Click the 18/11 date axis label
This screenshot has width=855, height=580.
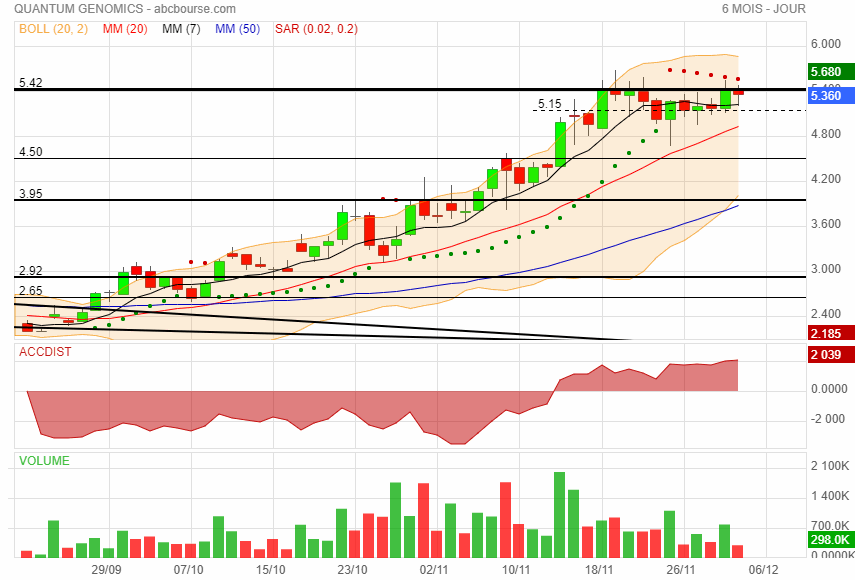point(599,570)
